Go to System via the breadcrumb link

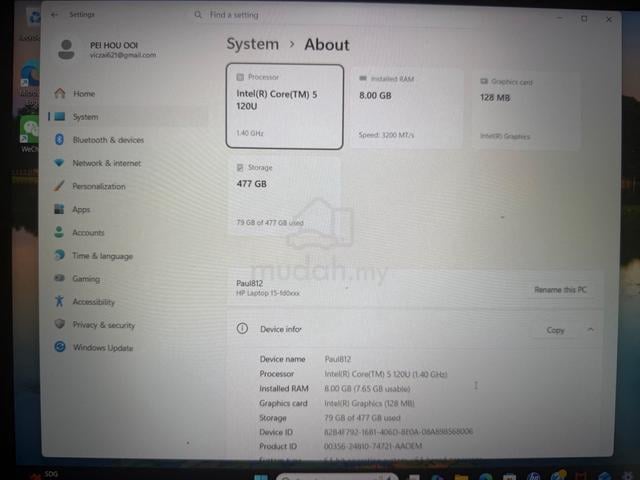click(253, 44)
